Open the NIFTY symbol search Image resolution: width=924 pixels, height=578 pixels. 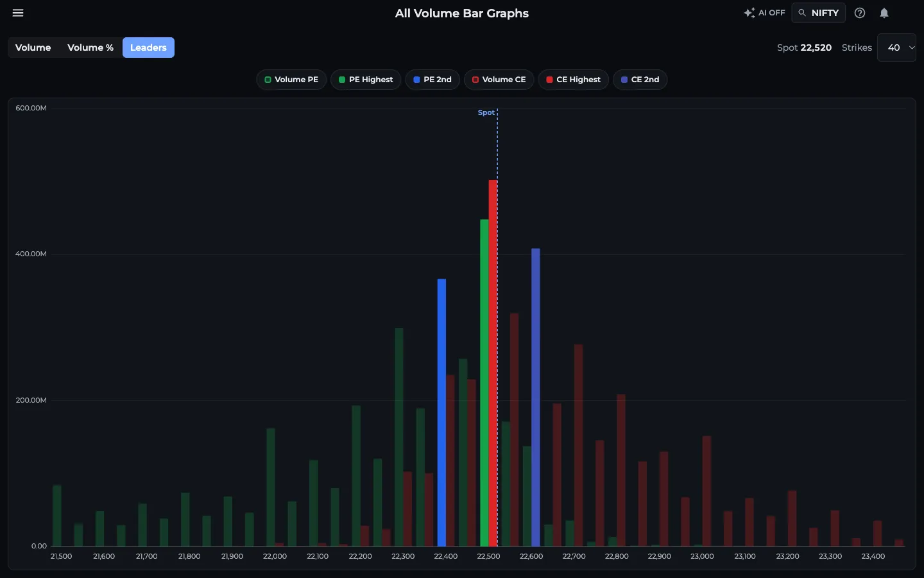tap(819, 13)
